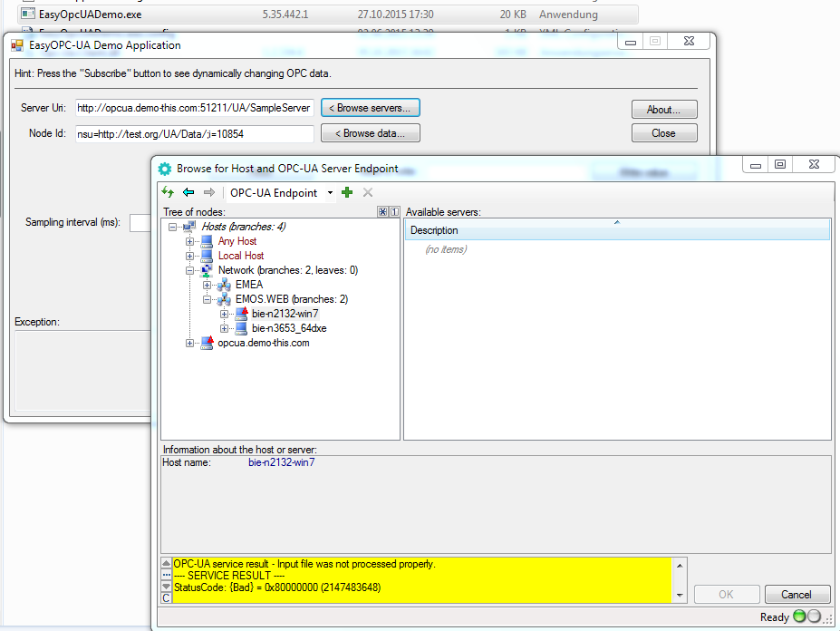Select the bie-n3653_64dxe host
The height and width of the screenshot is (631, 840).
pos(289,328)
